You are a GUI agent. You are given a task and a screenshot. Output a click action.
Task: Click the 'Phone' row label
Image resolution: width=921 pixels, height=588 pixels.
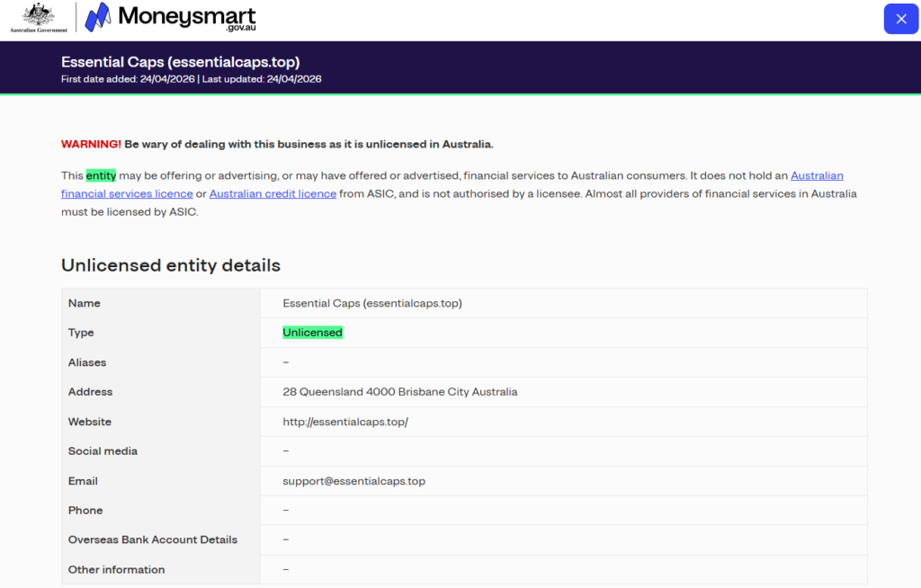(85, 511)
